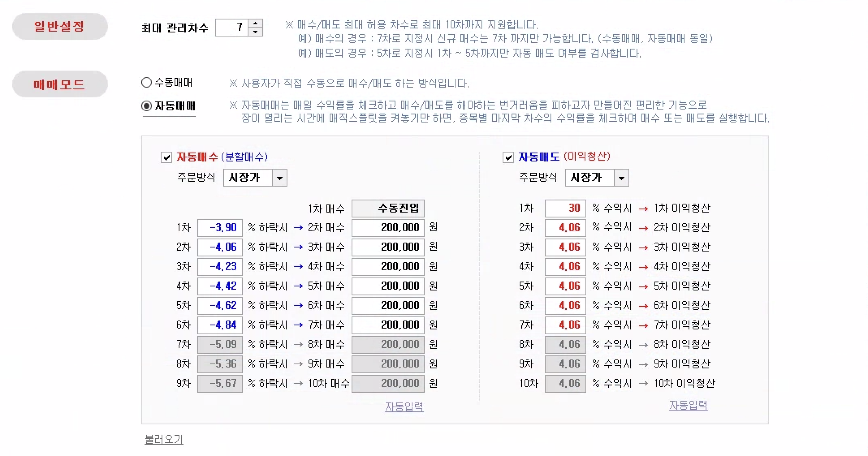Click the 6차 -4.84 하락 percentage field

click(x=220, y=325)
